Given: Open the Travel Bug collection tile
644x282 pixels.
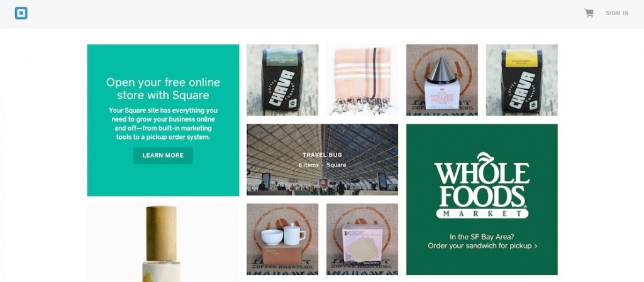Looking at the screenshot, I should [x=323, y=160].
